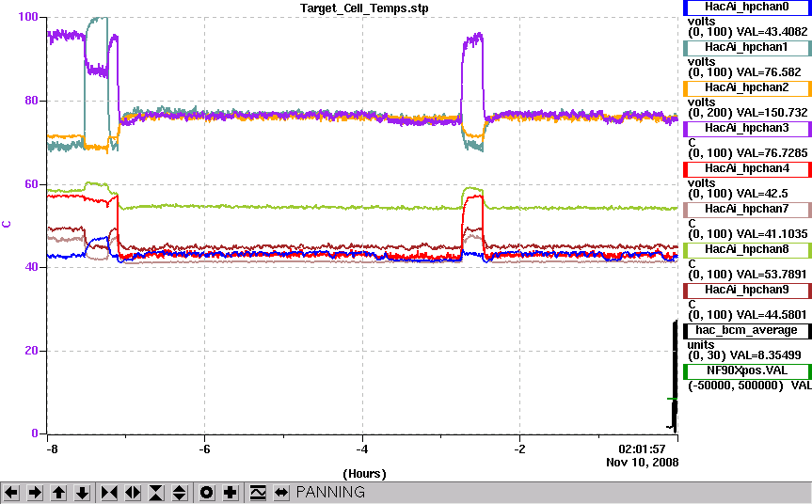
Task: Select the HacAi_hpchan1 legend entry
Action: click(x=747, y=47)
